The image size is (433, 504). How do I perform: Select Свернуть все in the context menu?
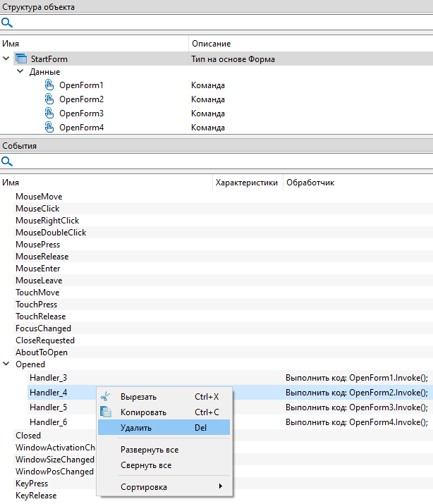(145, 465)
